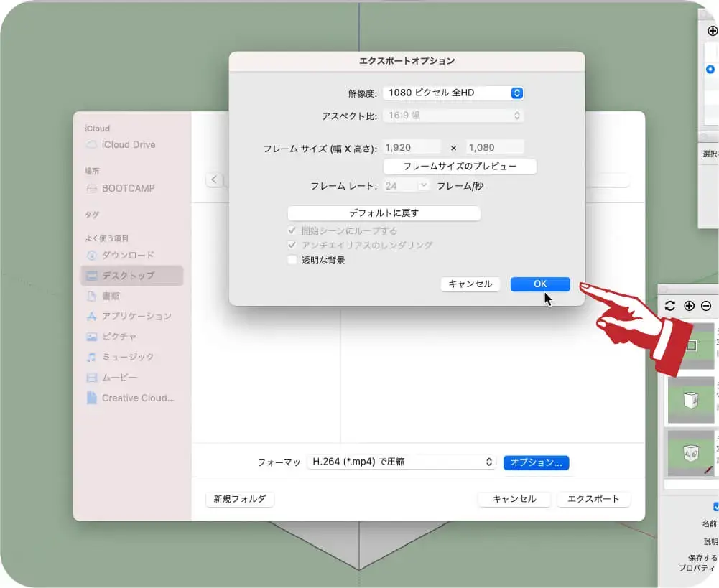Change the export format via the H.264 dropdown
This screenshot has height=588, width=719.
point(400,462)
